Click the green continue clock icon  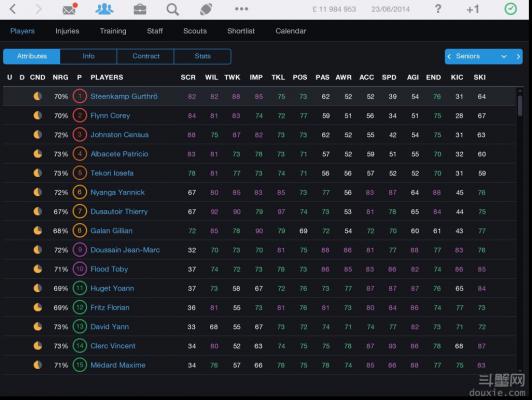click(x=511, y=9)
